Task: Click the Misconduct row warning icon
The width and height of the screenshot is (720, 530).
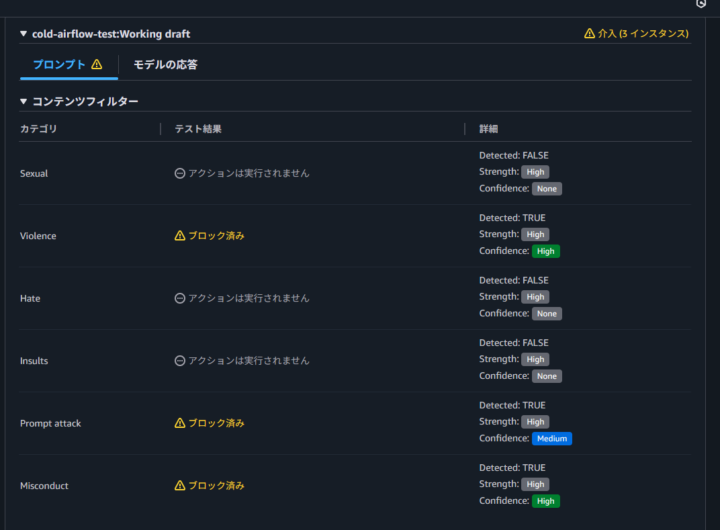Action: 180,485
